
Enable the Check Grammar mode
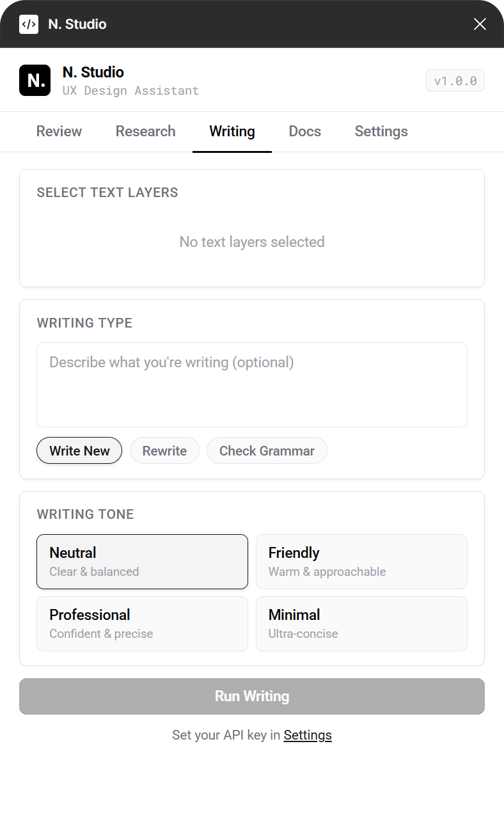coord(267,450)
